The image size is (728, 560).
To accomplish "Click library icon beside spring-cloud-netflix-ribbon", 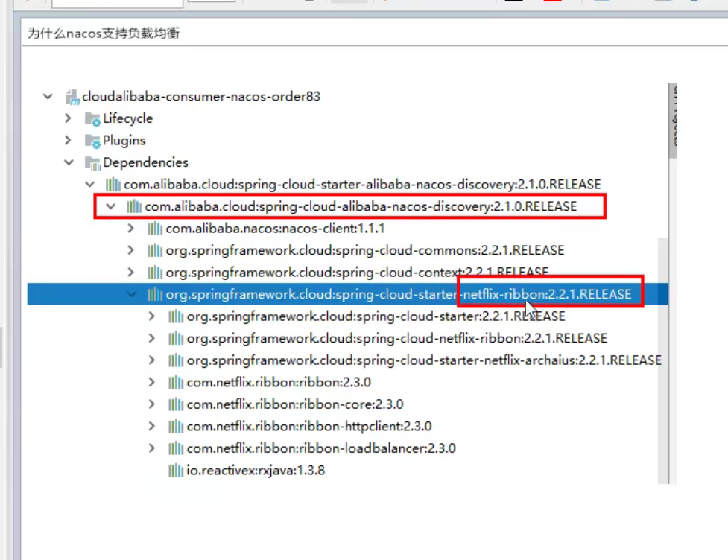I will [176, 338].
